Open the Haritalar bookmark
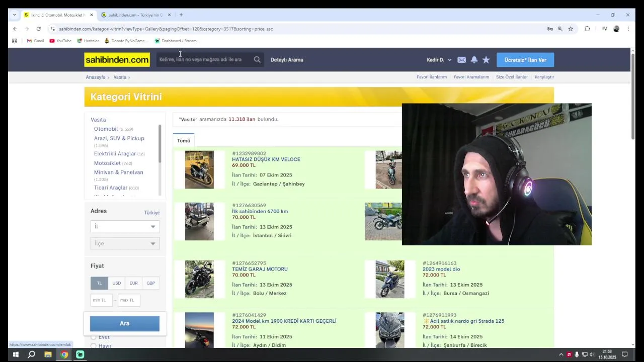The width and height of the screenshot is (644, 362). coord(88,41)
